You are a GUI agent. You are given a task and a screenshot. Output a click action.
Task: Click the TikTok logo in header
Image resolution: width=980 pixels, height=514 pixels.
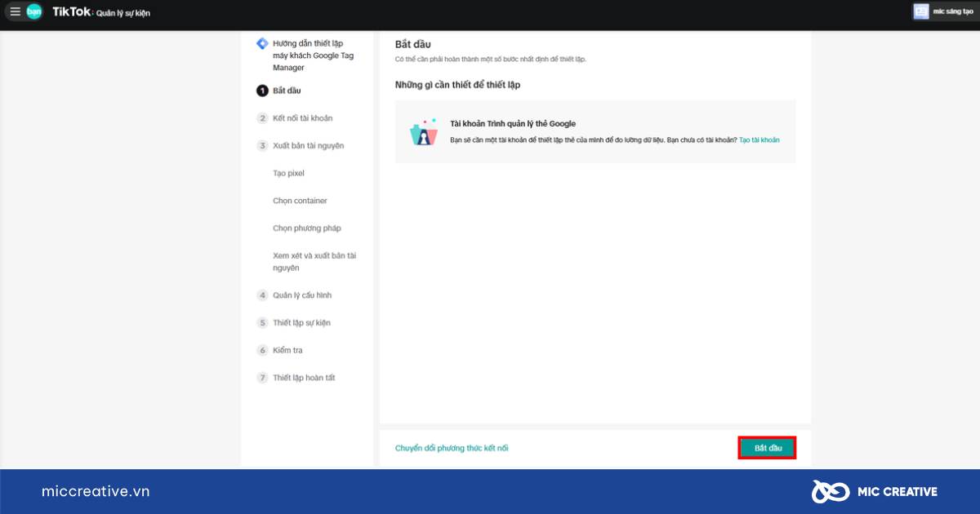pos(71,11)
